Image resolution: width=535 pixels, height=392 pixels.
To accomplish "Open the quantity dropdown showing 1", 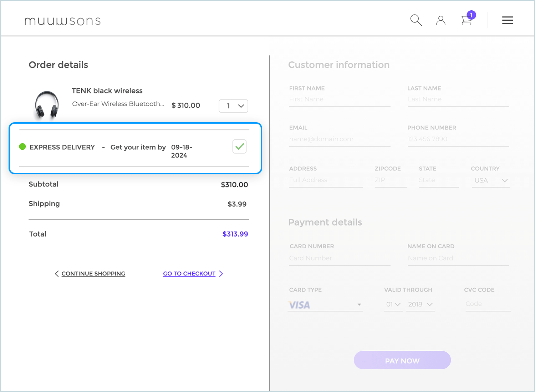I will click(233, 106).
